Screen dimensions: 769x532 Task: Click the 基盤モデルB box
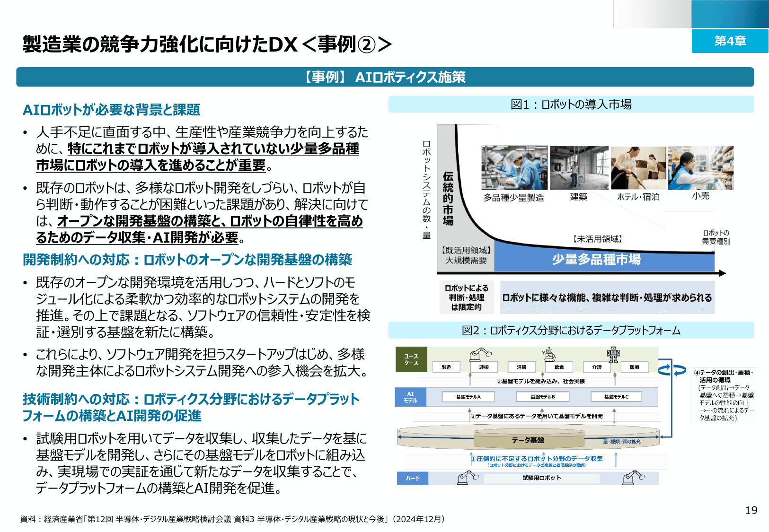pyautogui.click(x=543, y=397)
